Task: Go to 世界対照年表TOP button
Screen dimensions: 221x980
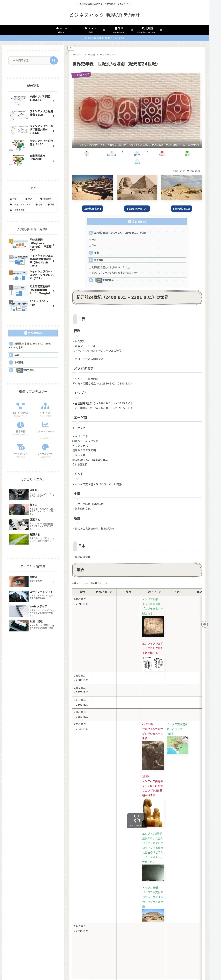Action: click(137, 208)
